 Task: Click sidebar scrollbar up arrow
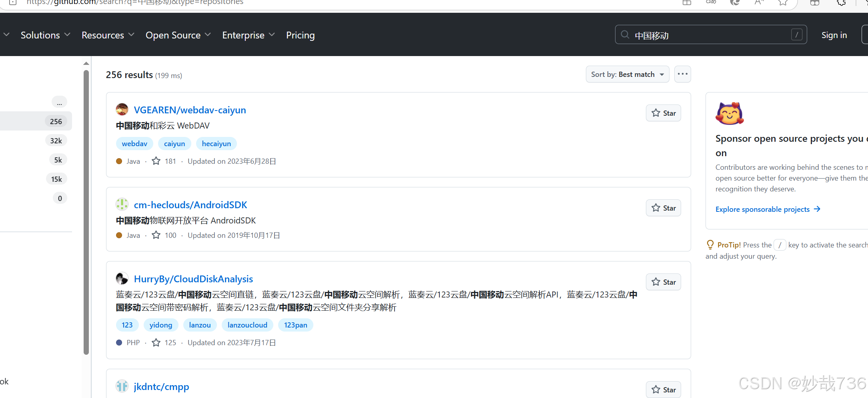pos(86,63)
